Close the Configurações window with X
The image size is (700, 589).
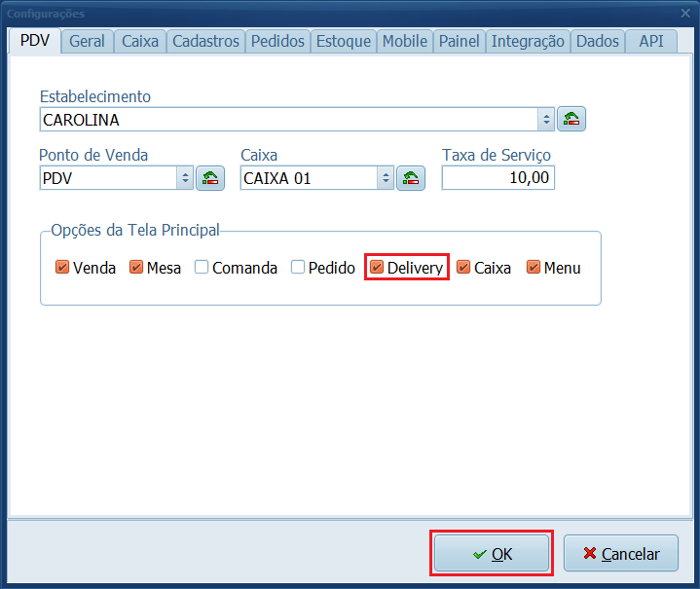[684, 13]
